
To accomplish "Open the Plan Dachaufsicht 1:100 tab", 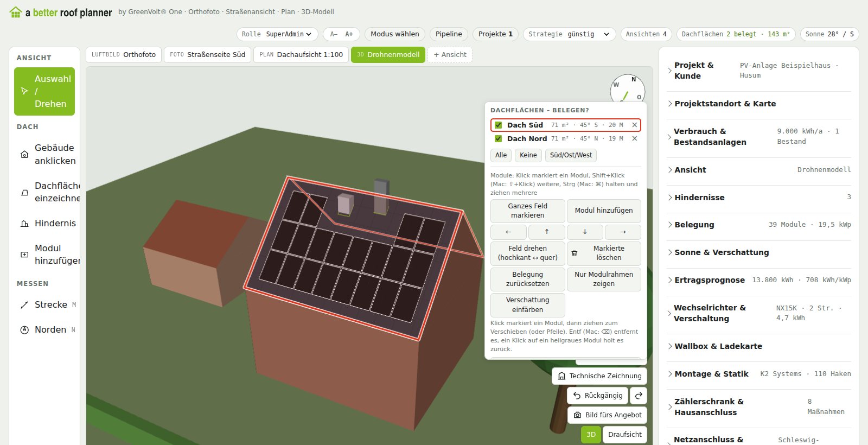I will 301,55.
